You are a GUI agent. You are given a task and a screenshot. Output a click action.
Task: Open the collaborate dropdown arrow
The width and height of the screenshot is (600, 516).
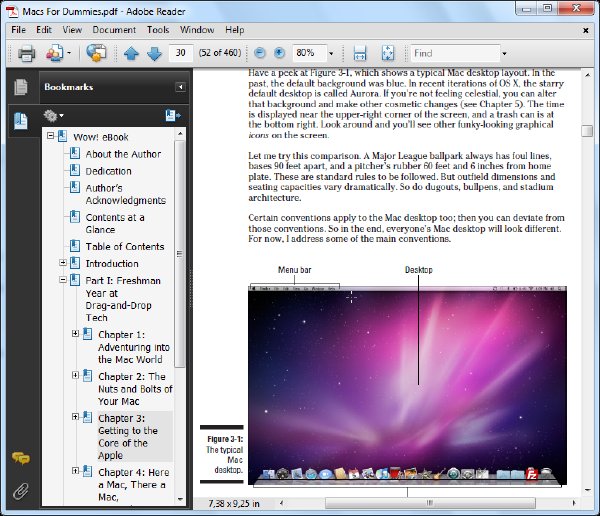tap(69, 53)
